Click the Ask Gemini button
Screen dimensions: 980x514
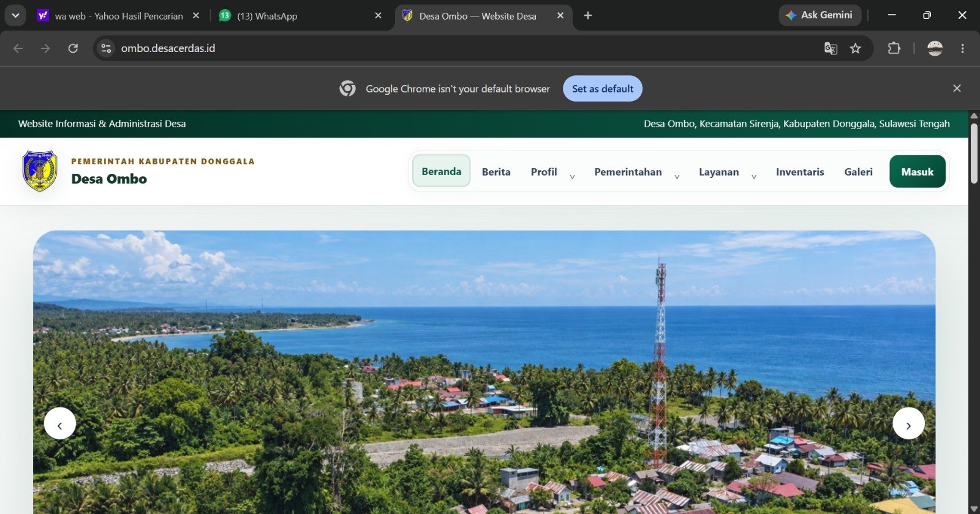(820, 15)
